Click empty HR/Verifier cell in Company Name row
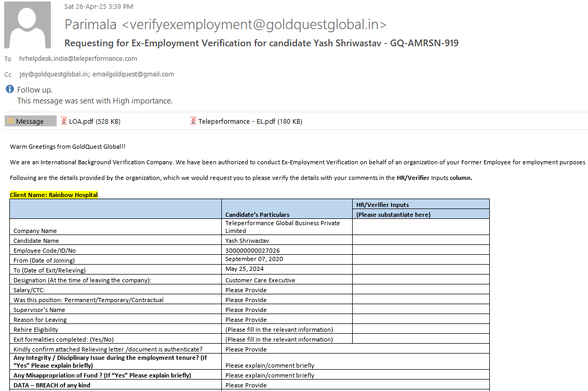588x391 pixels. [x=420, y=227]
